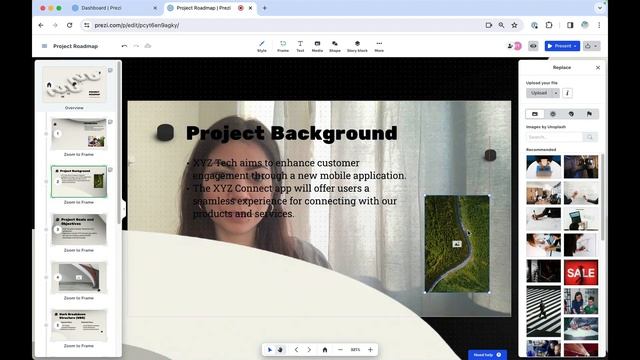Select the slide 4 thumbnail
Viewport: 640px width, 360px height.
pyautogui.click(x=79, y=277)
